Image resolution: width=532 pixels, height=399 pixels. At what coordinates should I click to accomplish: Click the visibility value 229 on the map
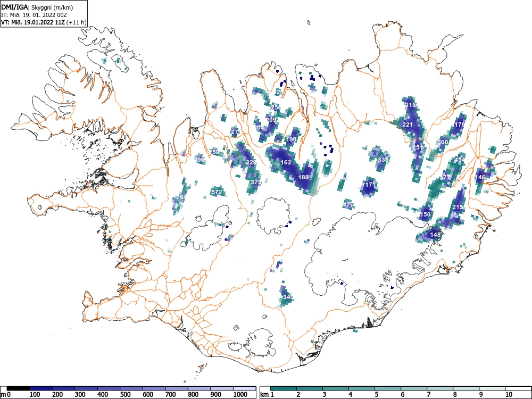pyautogui.click(x=251, y=162)
